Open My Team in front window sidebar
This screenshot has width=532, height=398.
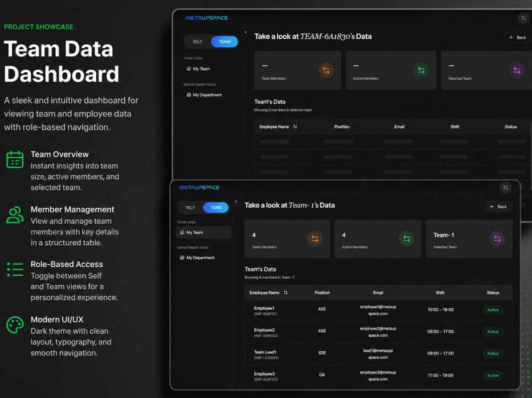click(204, 232)
